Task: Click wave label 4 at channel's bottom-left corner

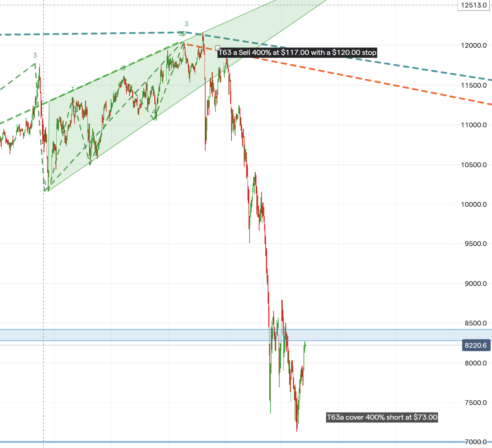Action: point(44,183)
